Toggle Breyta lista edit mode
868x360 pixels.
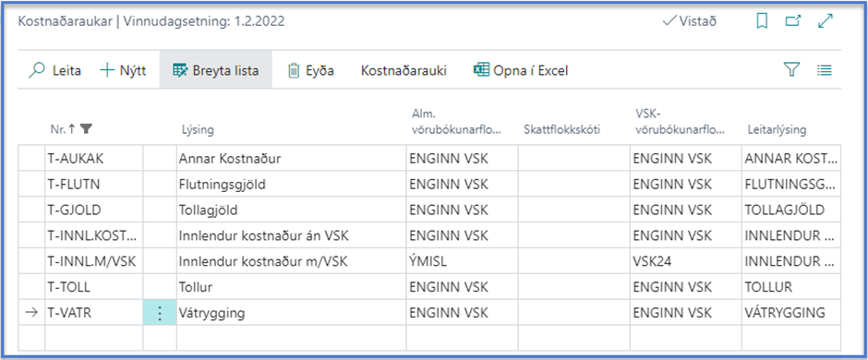pyautogui.click(x=215, y=71)
